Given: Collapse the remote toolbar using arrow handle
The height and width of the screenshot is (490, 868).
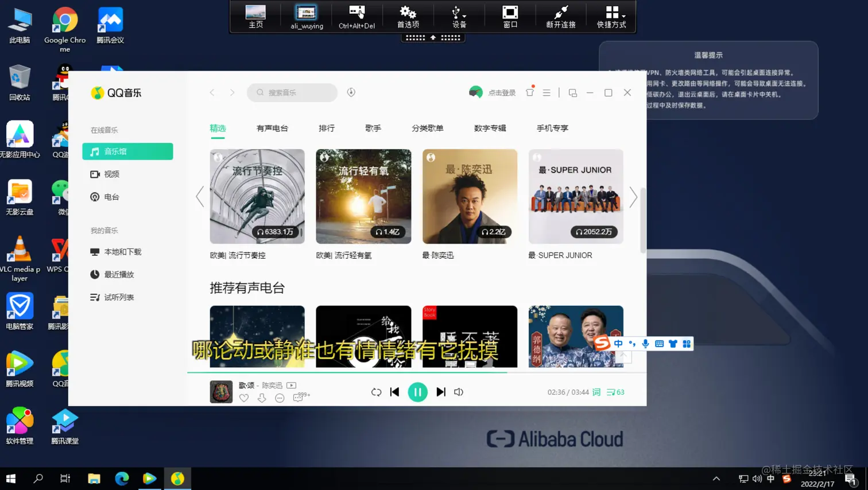Looking at the screenshot, I should point(433,38).
